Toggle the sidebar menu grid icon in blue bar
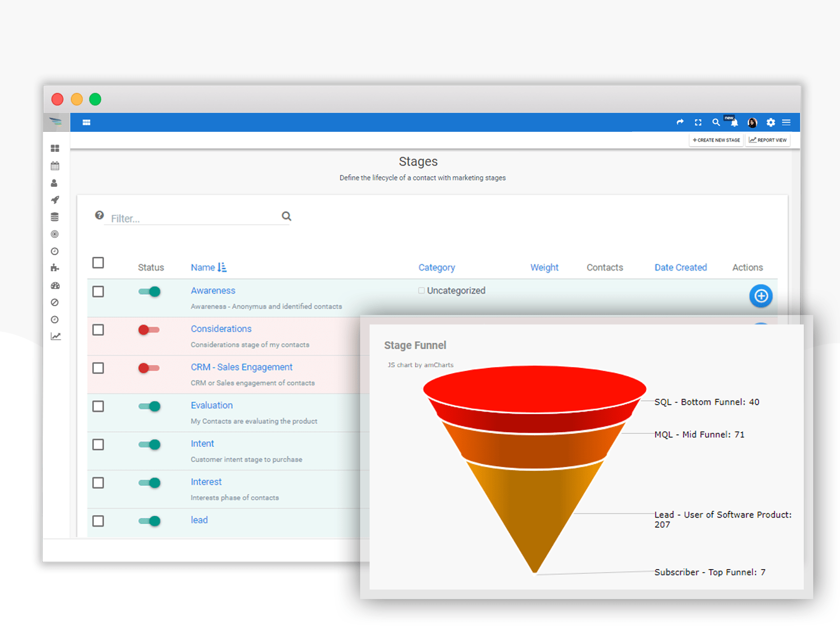840x630 pixels. pyautogui.click(x=87, y=122)
